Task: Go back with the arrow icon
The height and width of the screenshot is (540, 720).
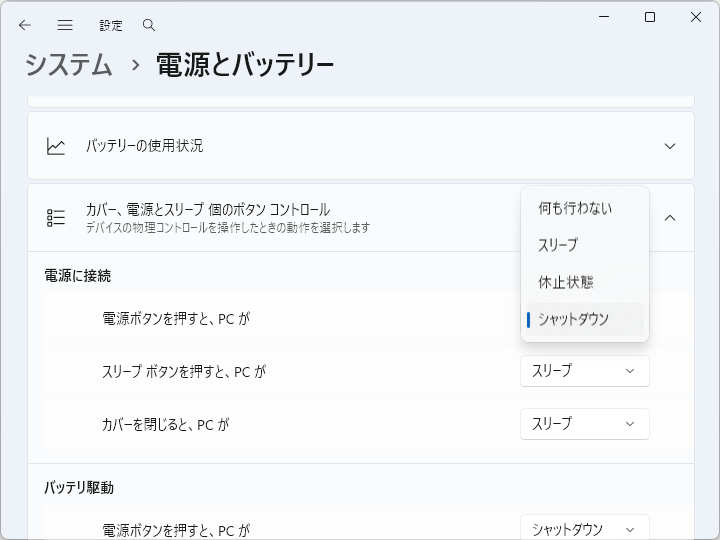Action: click(25, 25)
